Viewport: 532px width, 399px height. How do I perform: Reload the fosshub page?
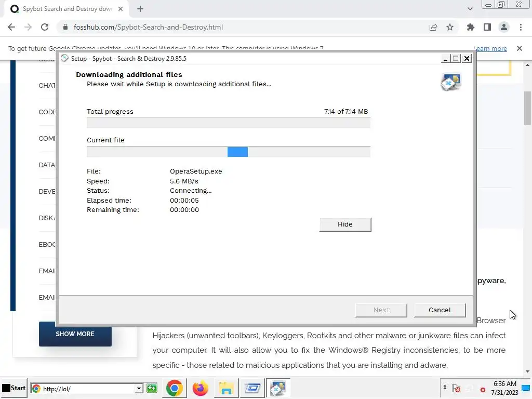45,27
